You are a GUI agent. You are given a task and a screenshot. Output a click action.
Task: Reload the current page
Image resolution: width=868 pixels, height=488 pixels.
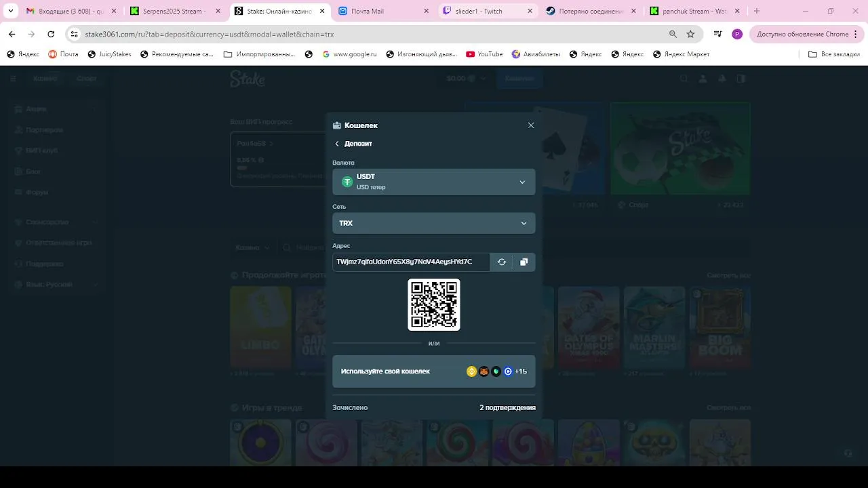(x=51, y=34)
